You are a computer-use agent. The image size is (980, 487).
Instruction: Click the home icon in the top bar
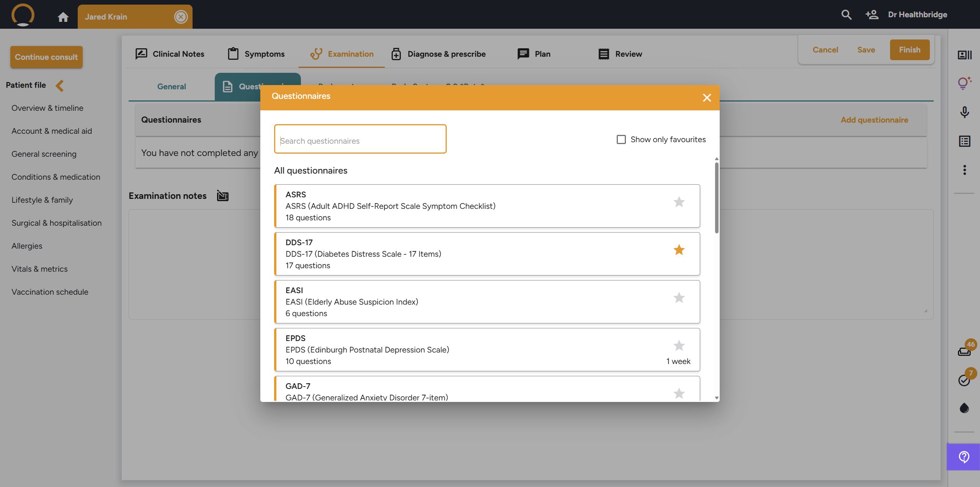[63, 17]
